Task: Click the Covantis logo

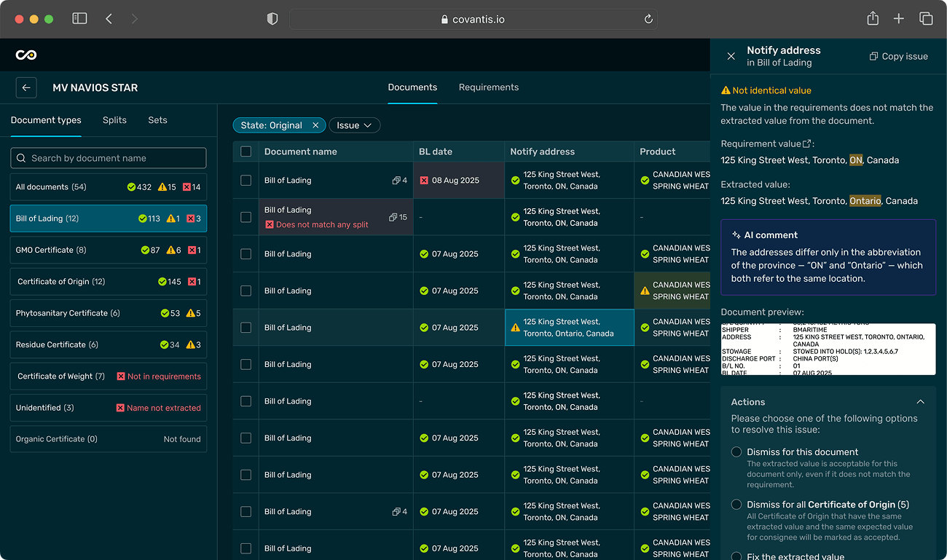Action: (25, 54)
